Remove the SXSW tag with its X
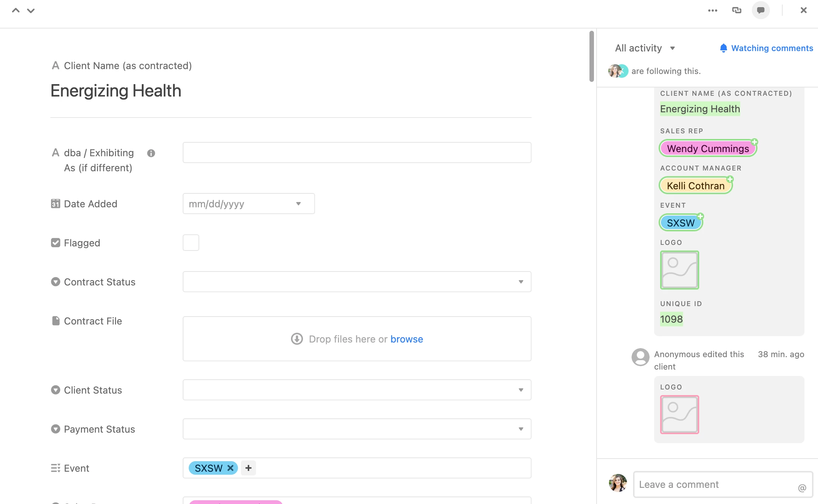This screenshot has width=818, height=504. (x=230, y=468)
